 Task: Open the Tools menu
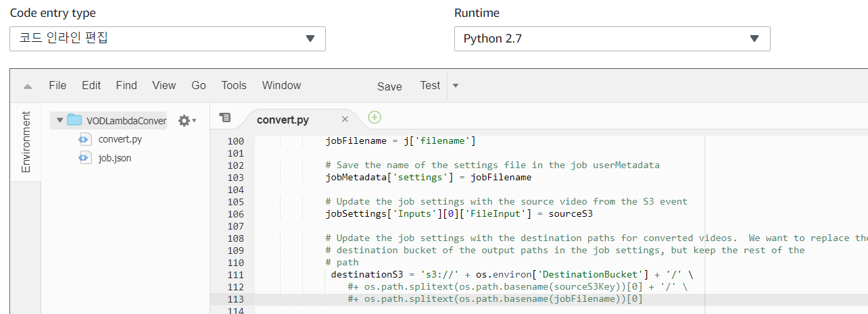tap(234, 85)
